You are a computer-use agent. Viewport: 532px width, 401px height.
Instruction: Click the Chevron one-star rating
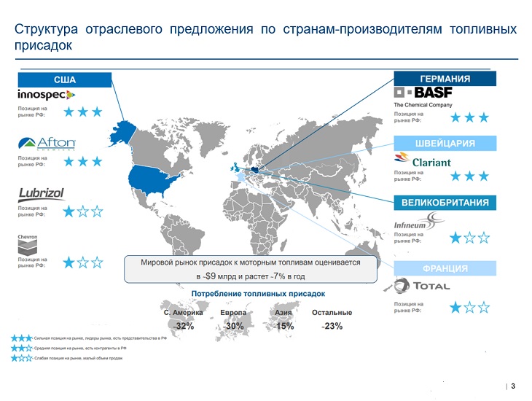tap(83, 262)
